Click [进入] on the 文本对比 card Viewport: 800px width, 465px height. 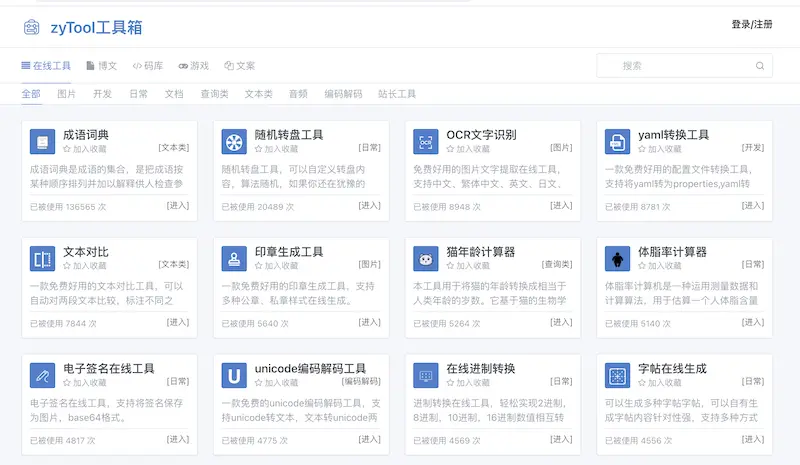point(178,323)
